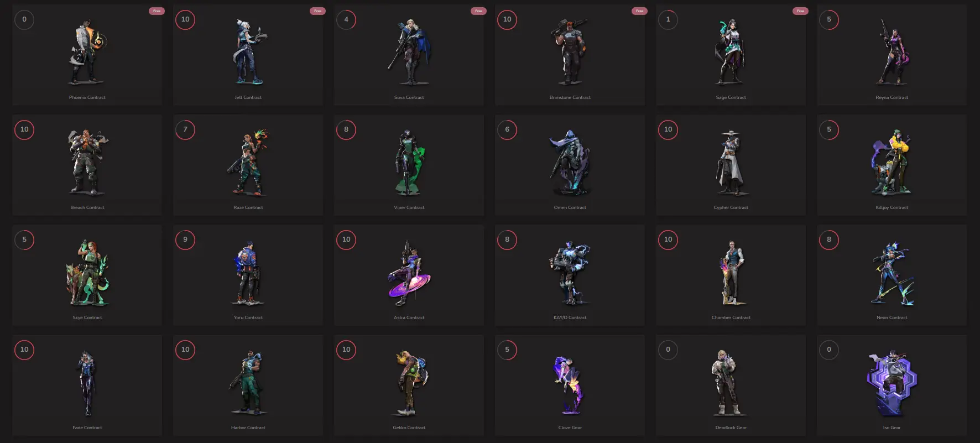Image resolution: width=980 pixels, height=443 pixels.
Task: Select the Astra agent character figure
Action: click(x=409, y=272)
